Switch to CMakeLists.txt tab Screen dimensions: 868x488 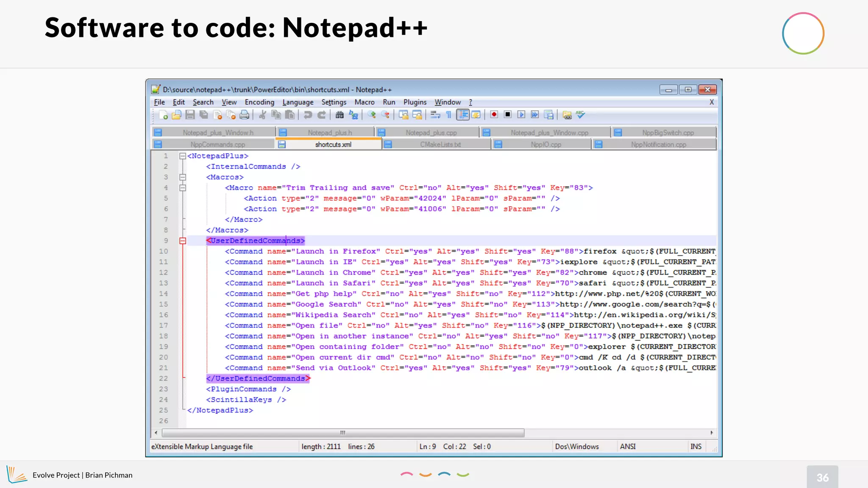click(x=437, y=144)
